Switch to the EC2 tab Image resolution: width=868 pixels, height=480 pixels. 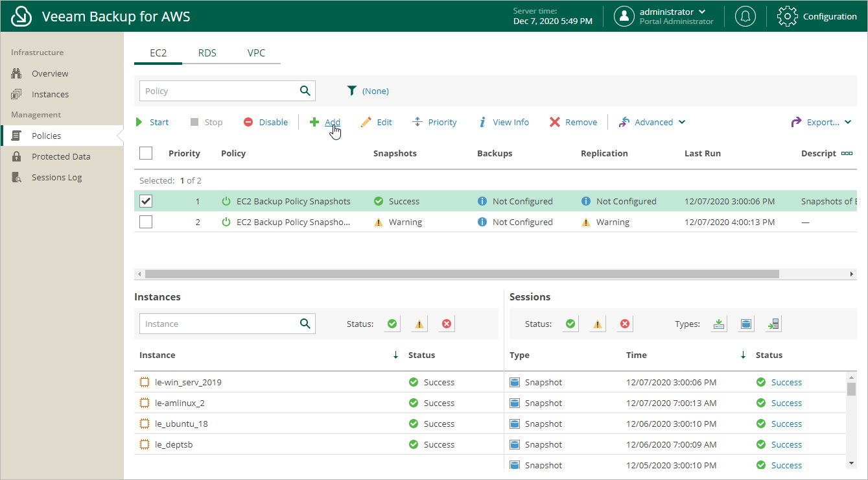click(158, 53)
